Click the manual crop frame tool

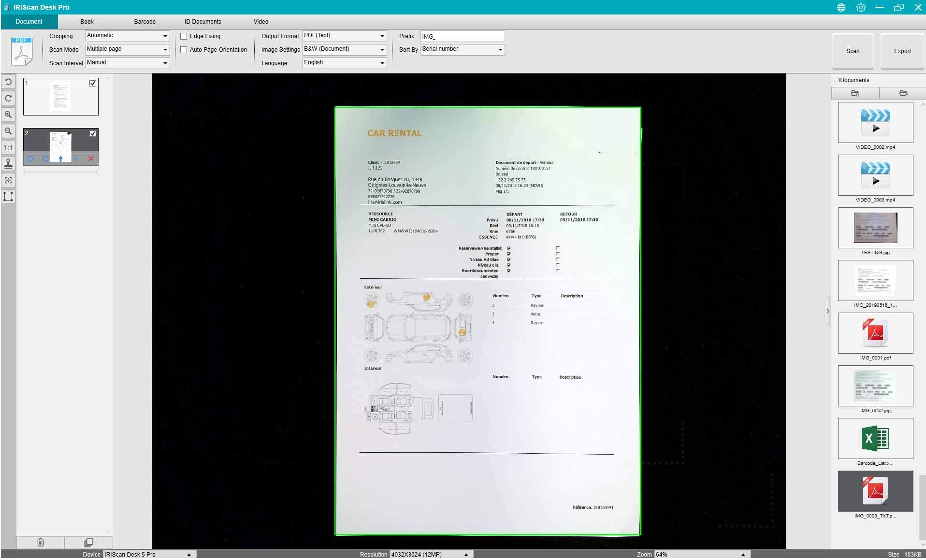coord(8,197)
